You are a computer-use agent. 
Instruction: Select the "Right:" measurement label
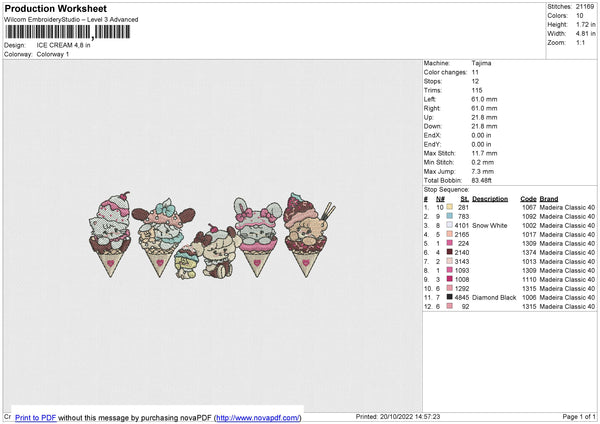[432, 108]
